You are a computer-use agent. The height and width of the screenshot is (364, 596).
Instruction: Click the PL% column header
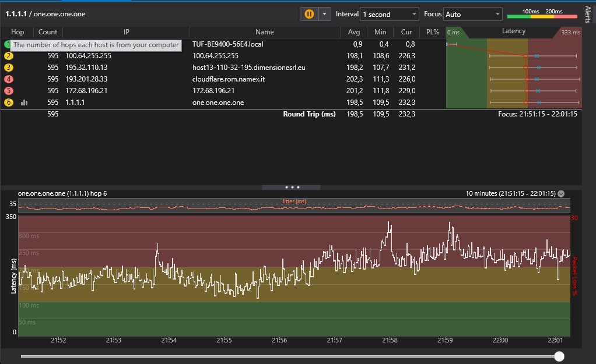[432, 32]
